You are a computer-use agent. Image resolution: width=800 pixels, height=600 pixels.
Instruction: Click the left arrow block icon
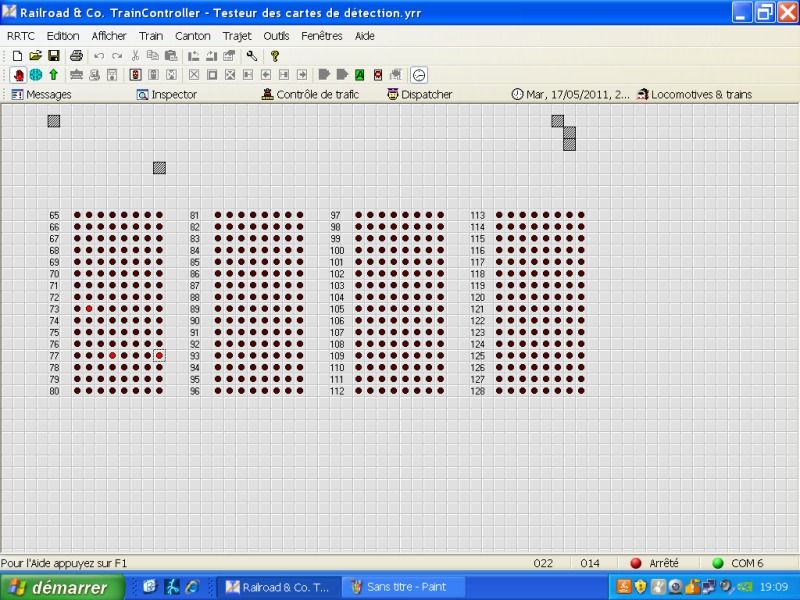266,75
